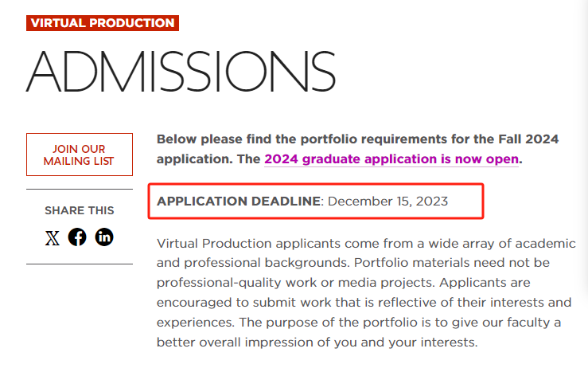Click the APPLICATION DEADLINE bold label
This screenshot has height=368, width=588.
tap(239, 202)
